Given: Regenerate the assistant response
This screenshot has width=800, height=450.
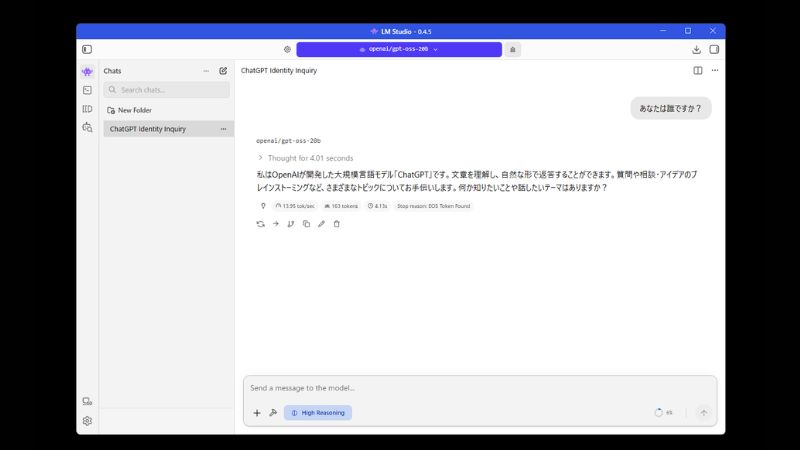Looking at the screenshot, I should [261, 224].
